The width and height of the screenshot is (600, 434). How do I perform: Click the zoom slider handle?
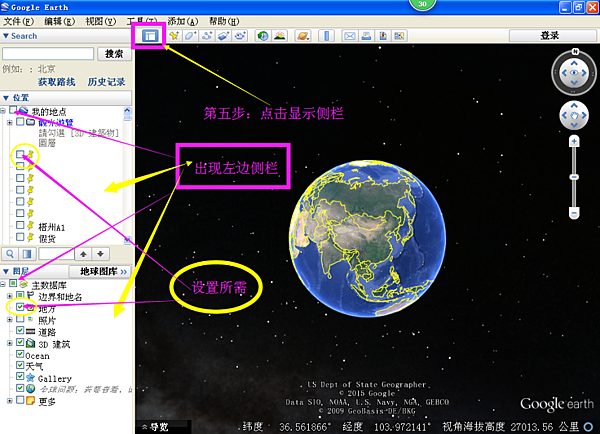click(x=574, y=177)
